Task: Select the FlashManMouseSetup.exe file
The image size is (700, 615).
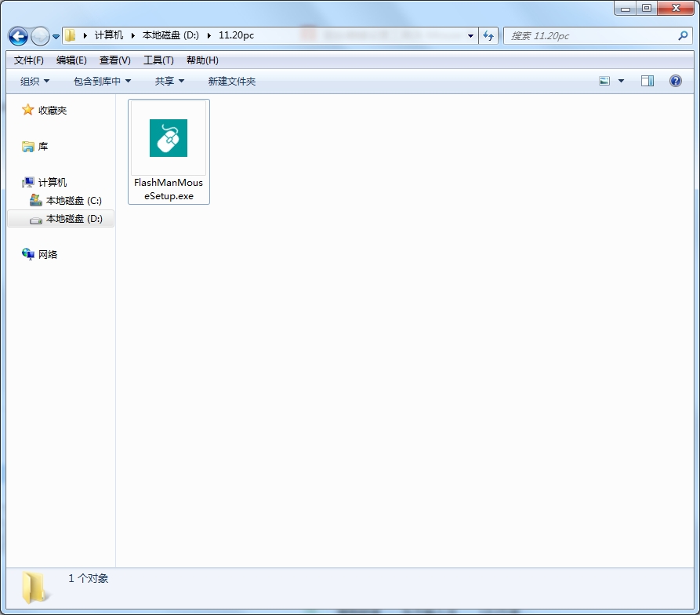Action: [169, 152]
